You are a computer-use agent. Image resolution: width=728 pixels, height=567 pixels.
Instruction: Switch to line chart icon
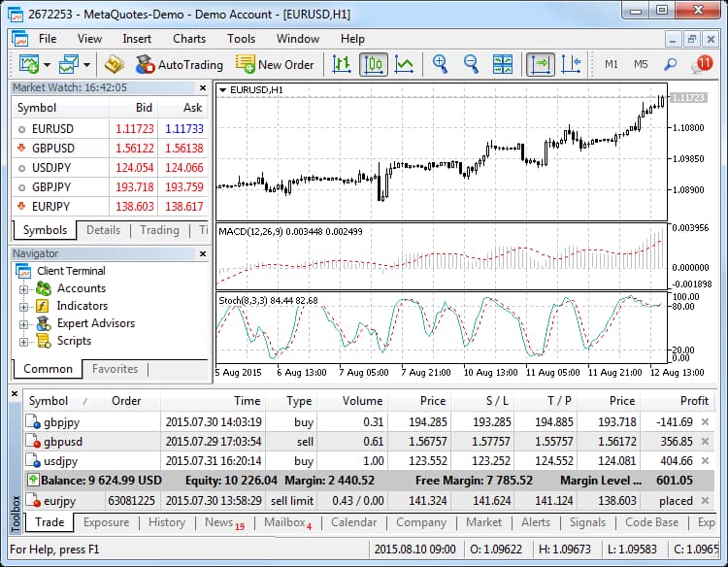click(405, 65)
